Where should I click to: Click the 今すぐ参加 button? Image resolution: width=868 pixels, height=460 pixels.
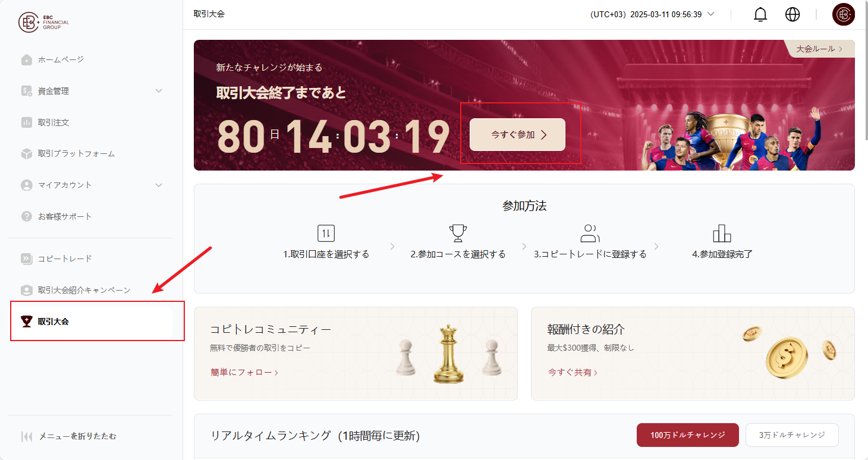(x=517, y=135)
